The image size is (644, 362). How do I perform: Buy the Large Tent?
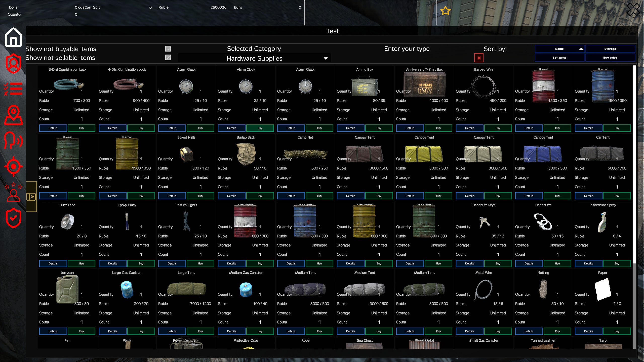click(x=200, y=331)
